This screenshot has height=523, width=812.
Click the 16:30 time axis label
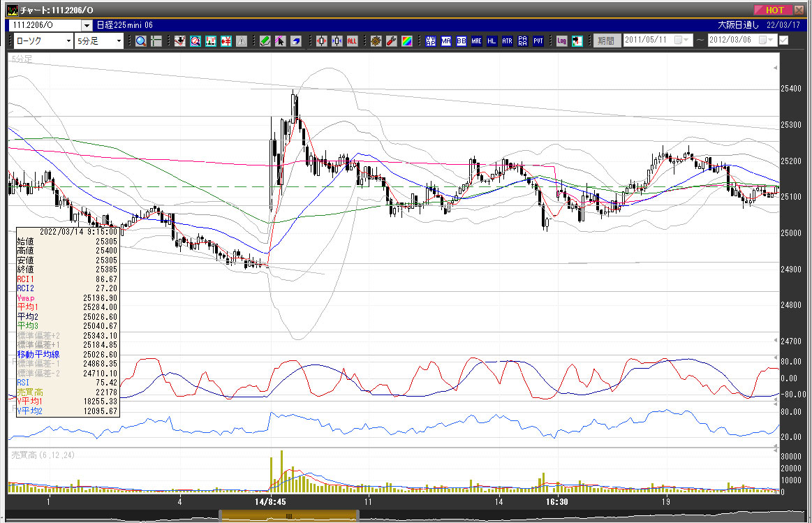(x=556, y=501)
